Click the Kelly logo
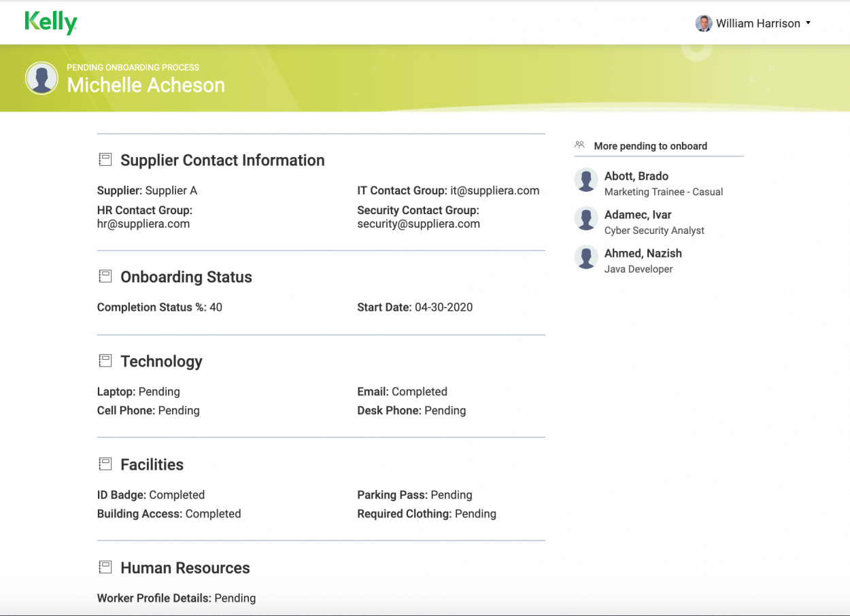The width and height of the screenshot is (850, 616). [51, 22]
